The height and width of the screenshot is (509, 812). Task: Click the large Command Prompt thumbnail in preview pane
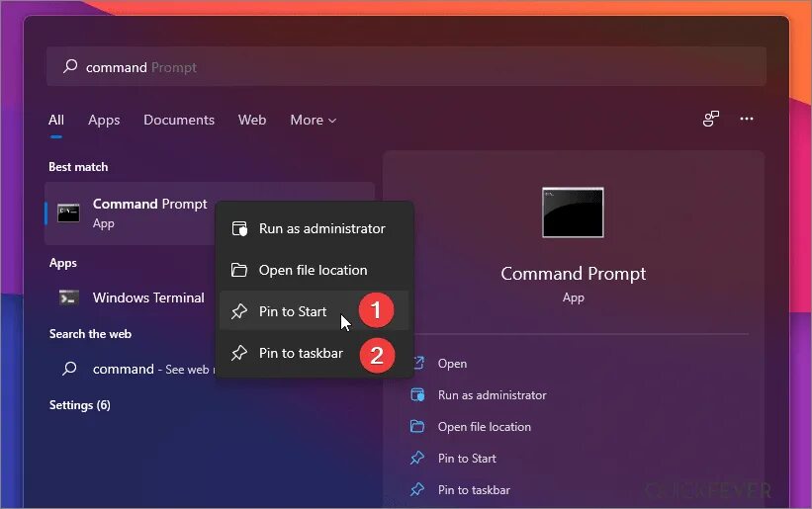[573, 212]
